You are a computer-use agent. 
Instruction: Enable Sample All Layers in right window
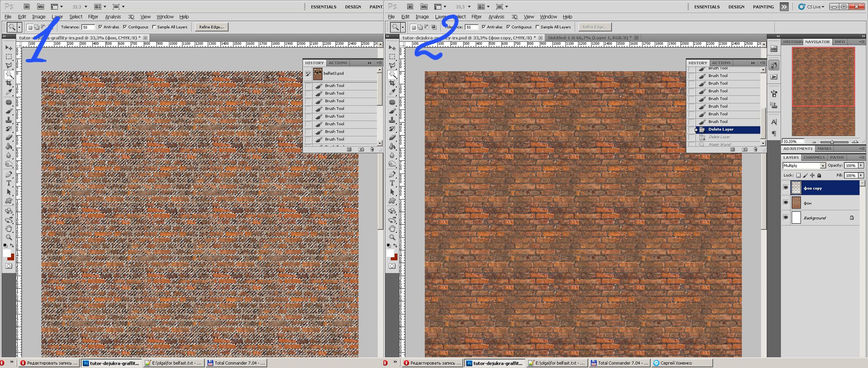pyautogui.click(x=537, y=27)
